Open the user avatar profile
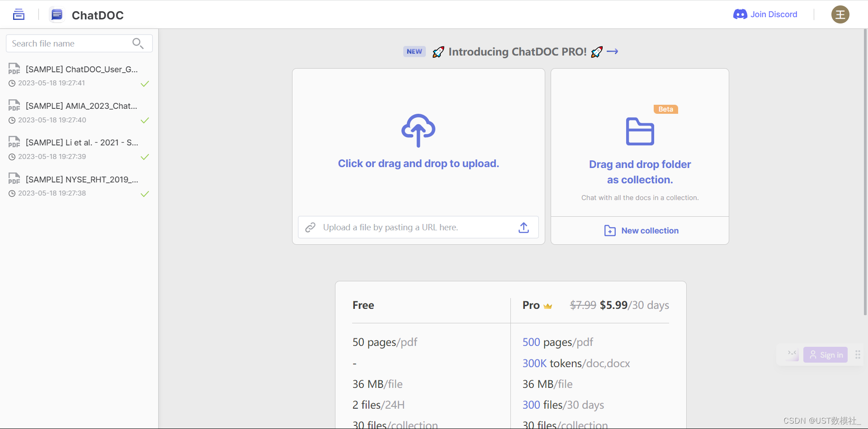Image resolution: width=868 pixels, height=429 pixels. [x=840, y=14]
